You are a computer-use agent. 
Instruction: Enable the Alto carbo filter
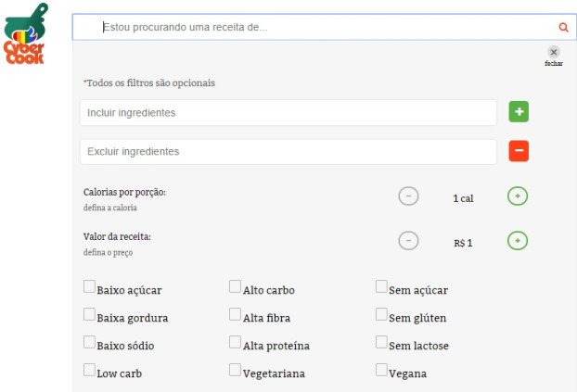(x=236, y=287)
